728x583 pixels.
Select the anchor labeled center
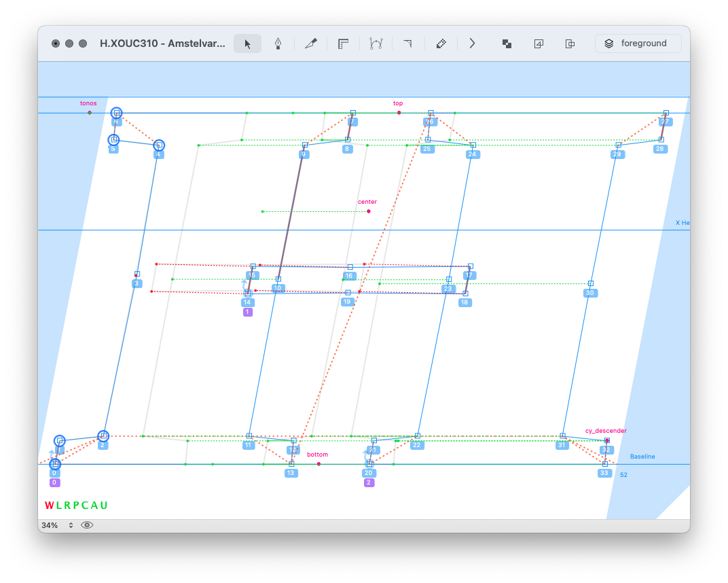(x=369, y=211)
